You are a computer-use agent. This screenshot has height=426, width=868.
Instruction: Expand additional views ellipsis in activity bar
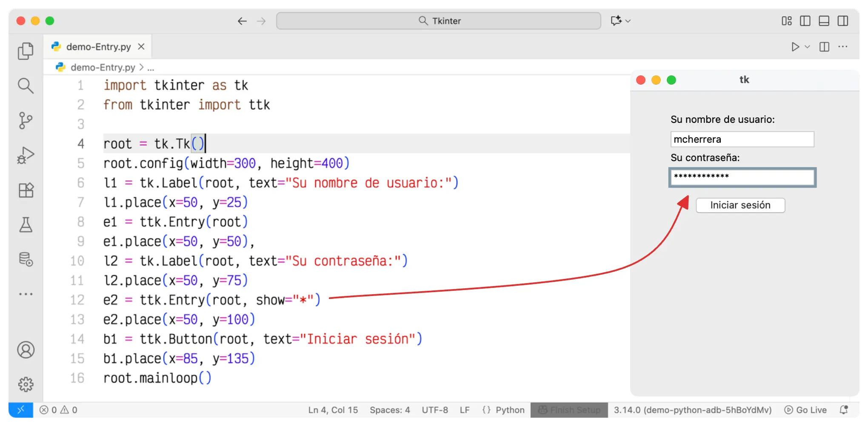[x=26, y=294]
